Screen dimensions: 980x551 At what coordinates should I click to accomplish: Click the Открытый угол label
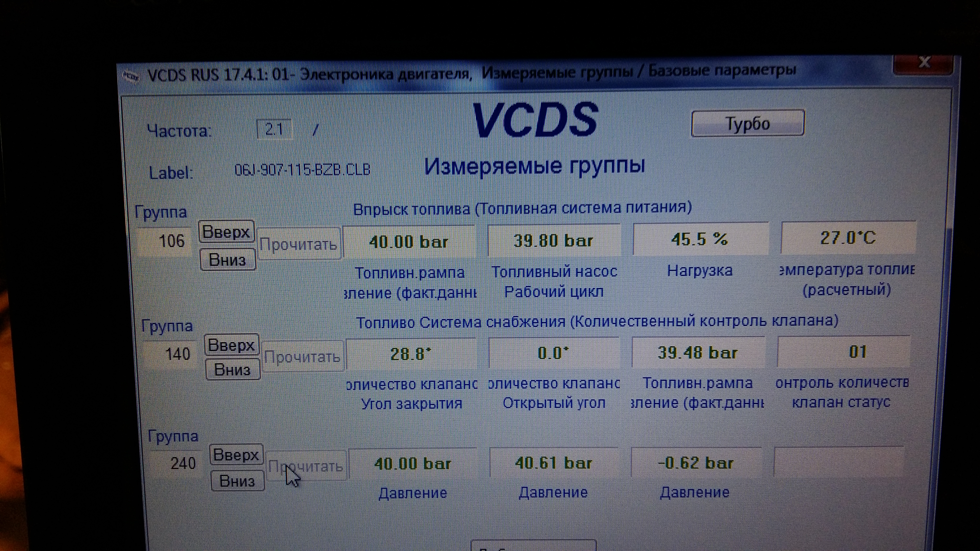[x=554, y=403]
